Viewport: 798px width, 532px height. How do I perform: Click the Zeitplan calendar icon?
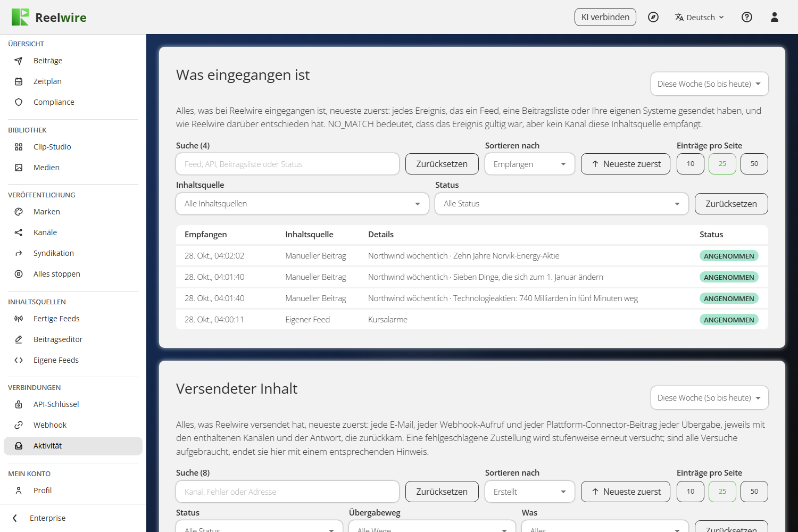[x=19, y=81]
